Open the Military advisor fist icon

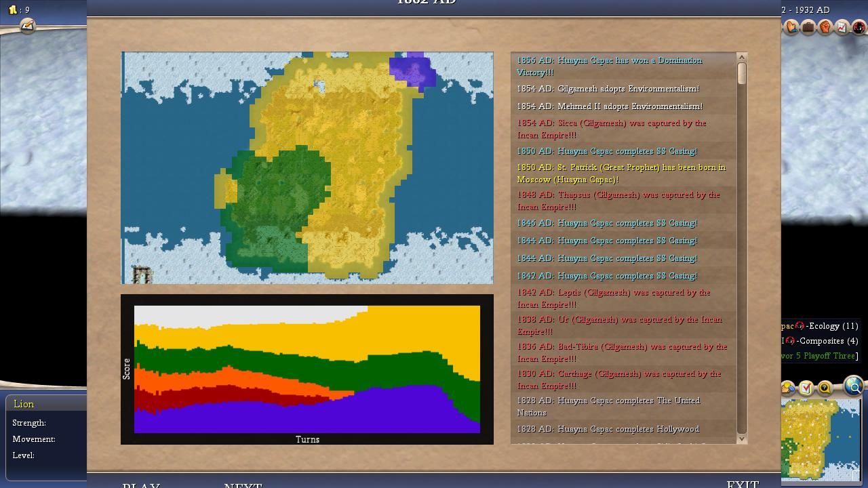825,28
